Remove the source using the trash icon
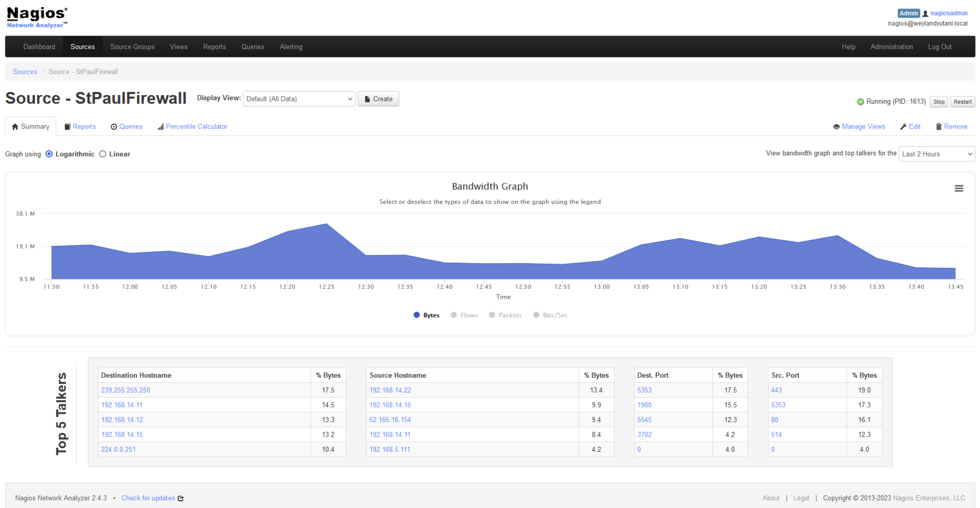980x508 pixels. pyautogui.click(x=938, y=126)
